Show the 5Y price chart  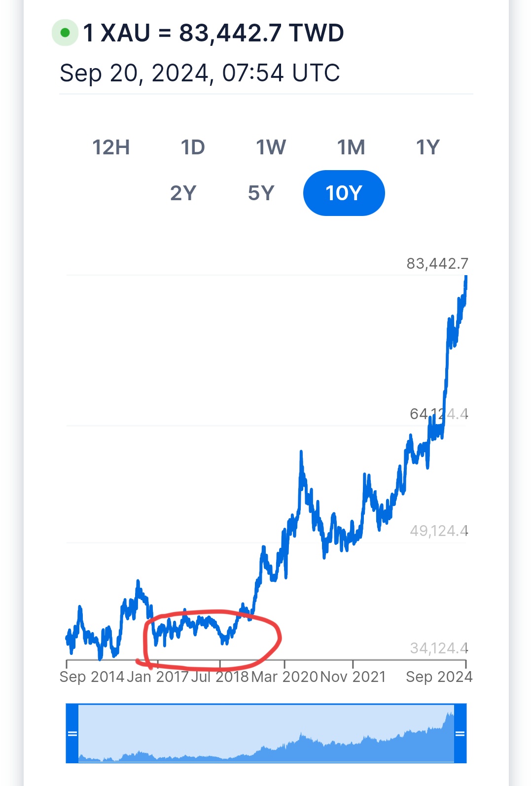261,193
